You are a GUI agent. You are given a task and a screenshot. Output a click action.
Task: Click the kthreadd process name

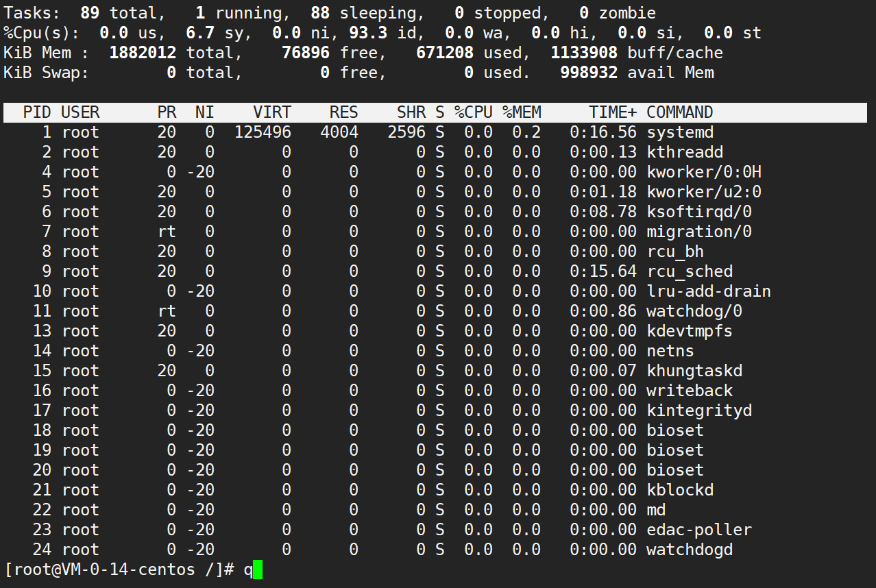coord(685,152)
